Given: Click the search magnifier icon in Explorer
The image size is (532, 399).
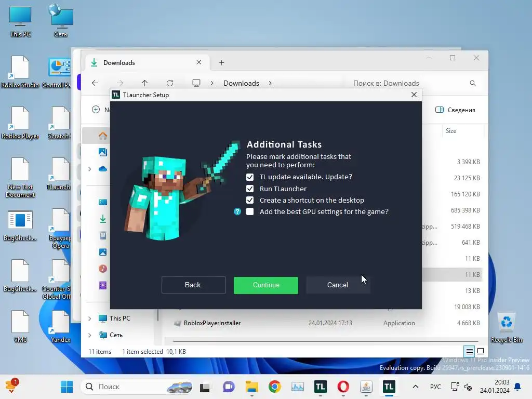Looking at the screenshot, I should (x=473, y=83).
